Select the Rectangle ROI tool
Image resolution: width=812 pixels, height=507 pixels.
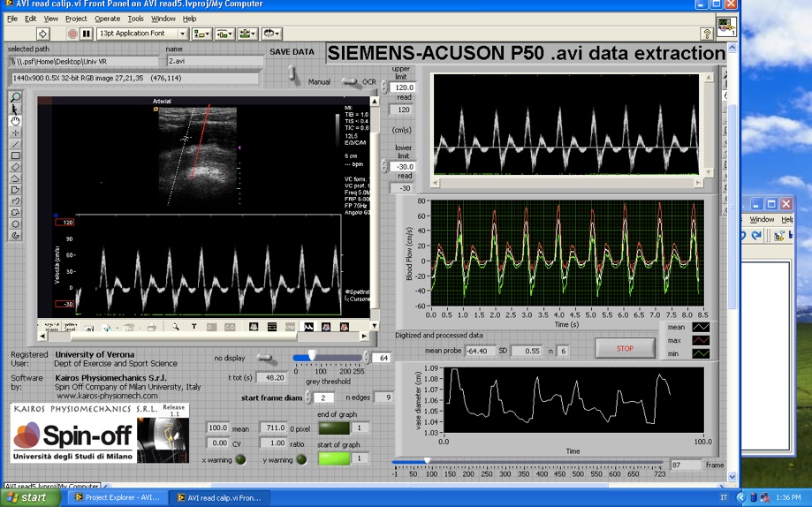tap(16, 155)
